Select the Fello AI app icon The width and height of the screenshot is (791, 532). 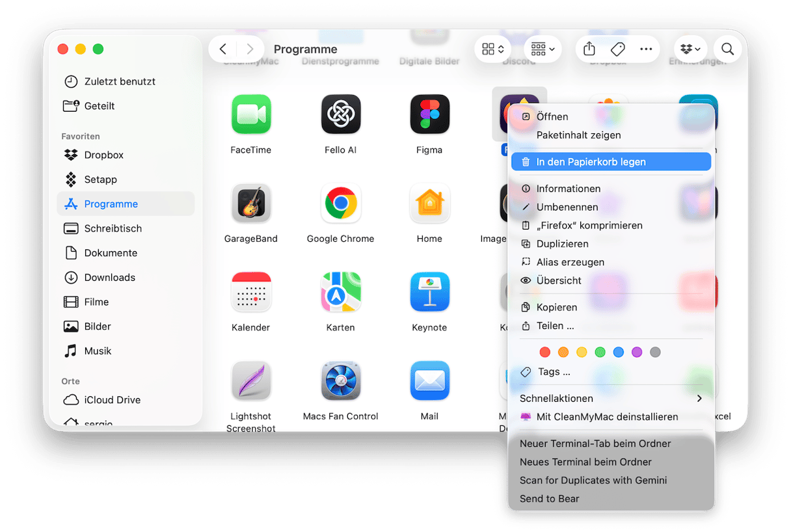click(341, 114)
